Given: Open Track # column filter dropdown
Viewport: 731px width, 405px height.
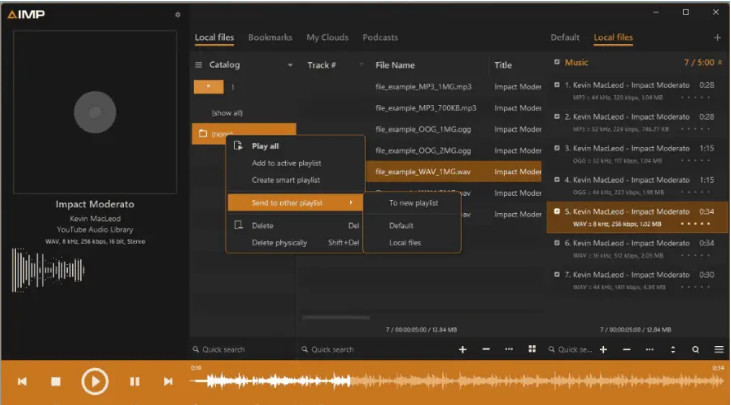Looking at the screenshot, I should coord(361,65).
